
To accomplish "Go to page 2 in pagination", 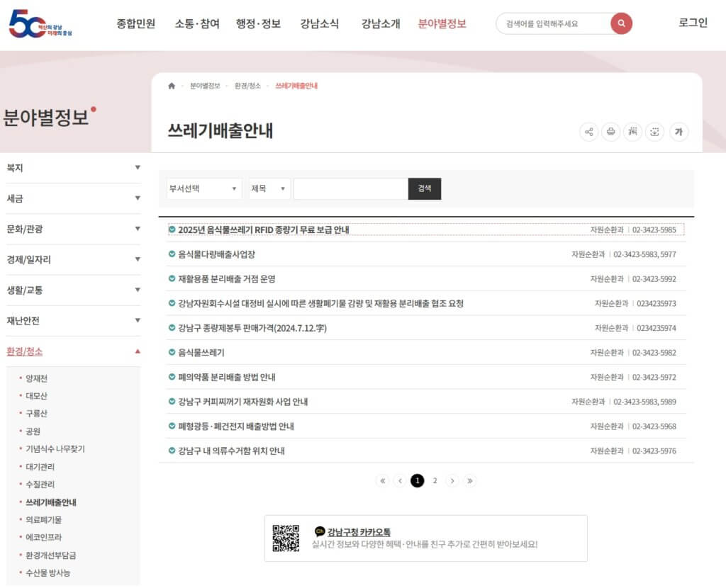I will click(435, 480).
